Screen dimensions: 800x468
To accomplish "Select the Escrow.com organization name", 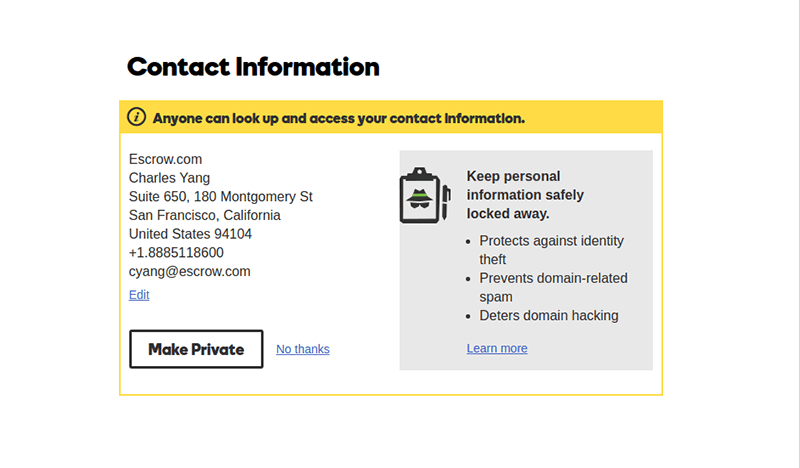I will click(x=166, y=159).
